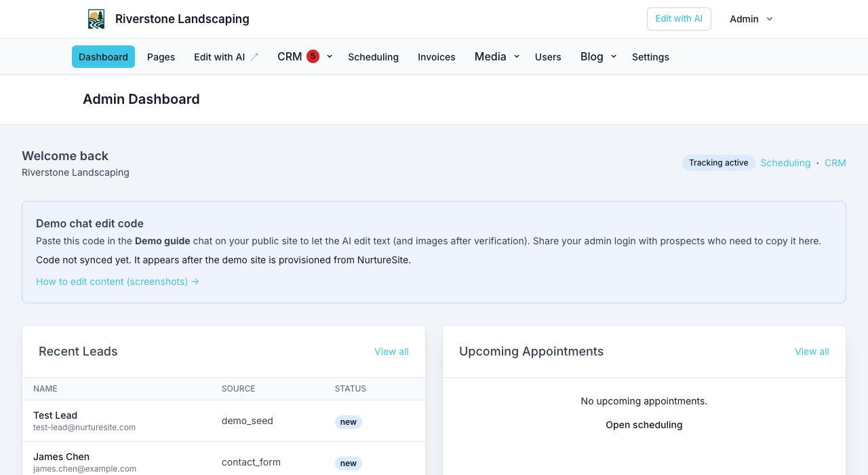Open the Dashboard tab
Viewport: 868px width, 475px height.
pyautogui.click(x=103, y=57)
